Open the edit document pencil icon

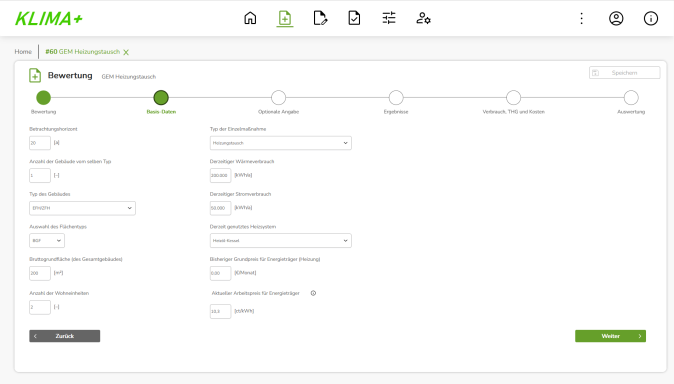point(320,18)
